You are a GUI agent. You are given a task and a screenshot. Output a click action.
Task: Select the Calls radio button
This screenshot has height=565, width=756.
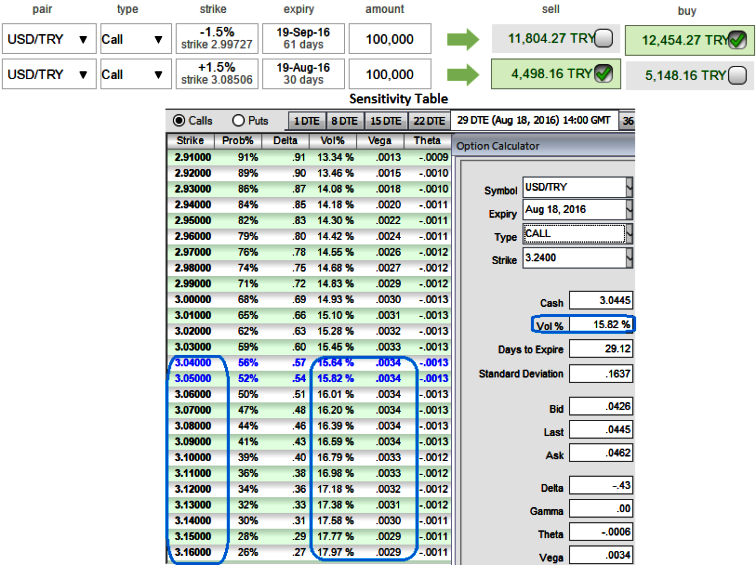[180, 121]
